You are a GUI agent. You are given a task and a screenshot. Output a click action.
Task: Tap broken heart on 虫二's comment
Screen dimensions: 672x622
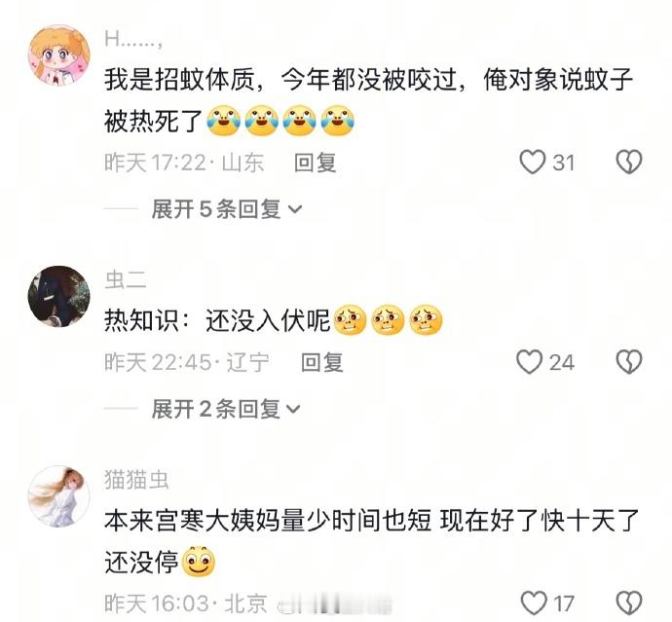click(629, 362)
